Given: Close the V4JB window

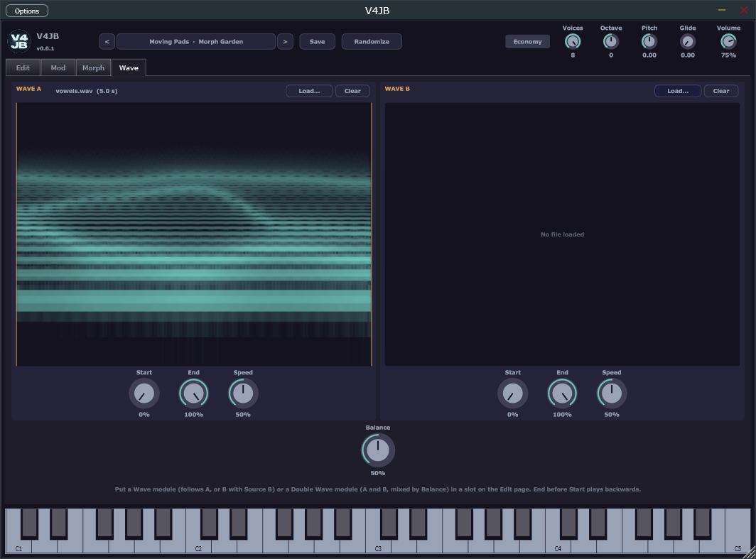Looking at the screenshot, I should click(744, 10).
